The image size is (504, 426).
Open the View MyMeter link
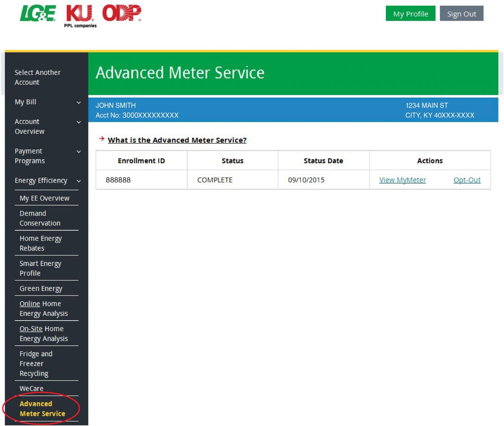tap(402, 180)
